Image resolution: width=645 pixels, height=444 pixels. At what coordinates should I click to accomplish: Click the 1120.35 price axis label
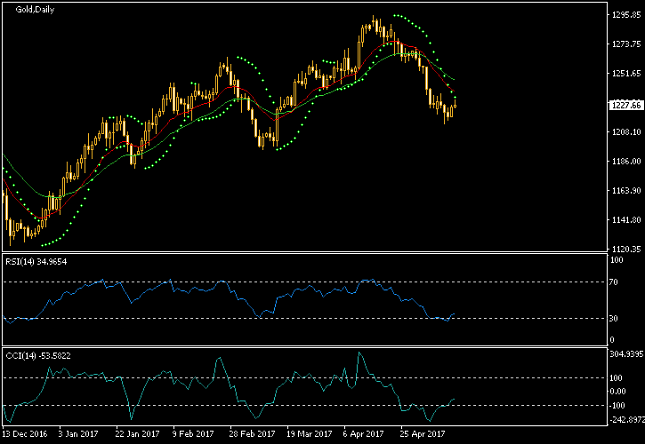(x=626, y=249)
